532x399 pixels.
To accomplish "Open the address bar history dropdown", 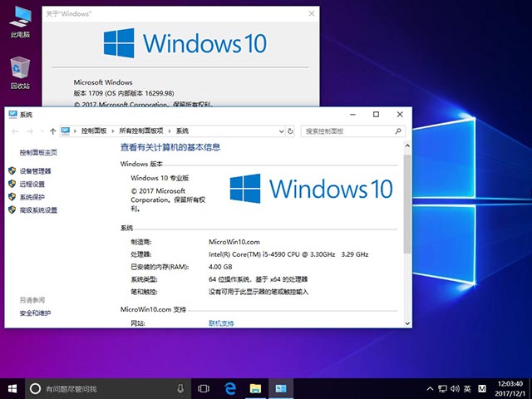I will (281, 131).
